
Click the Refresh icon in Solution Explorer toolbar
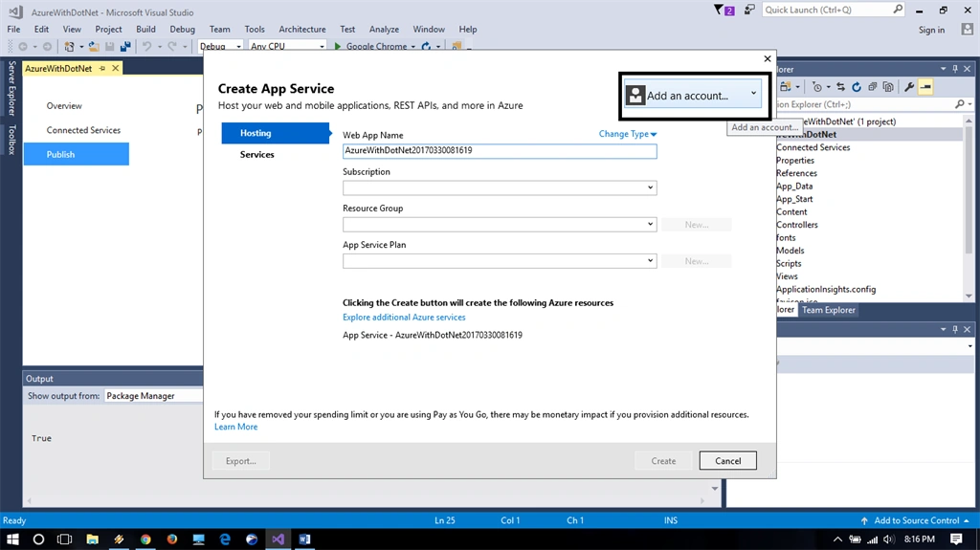point(857,87)
